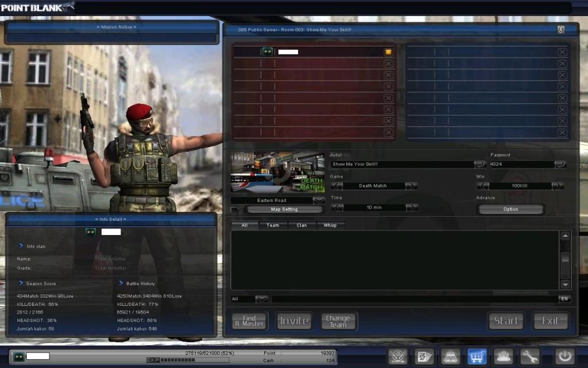
Task: Click the chat scroll up arrow
Action: (x=565, y=236)
